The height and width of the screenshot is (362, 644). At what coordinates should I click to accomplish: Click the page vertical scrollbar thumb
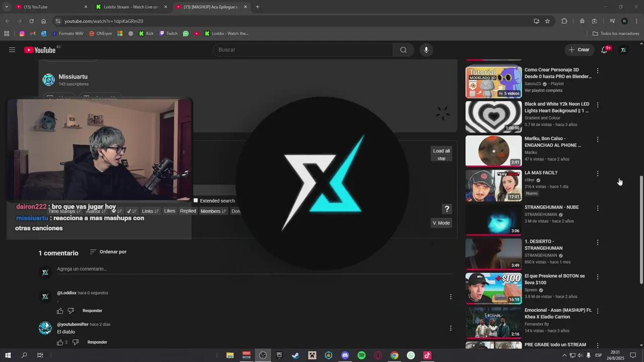(x=641, y=230)
